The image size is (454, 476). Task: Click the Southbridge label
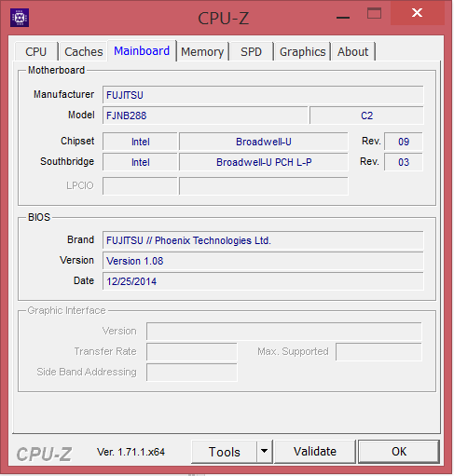coord(67,161)
